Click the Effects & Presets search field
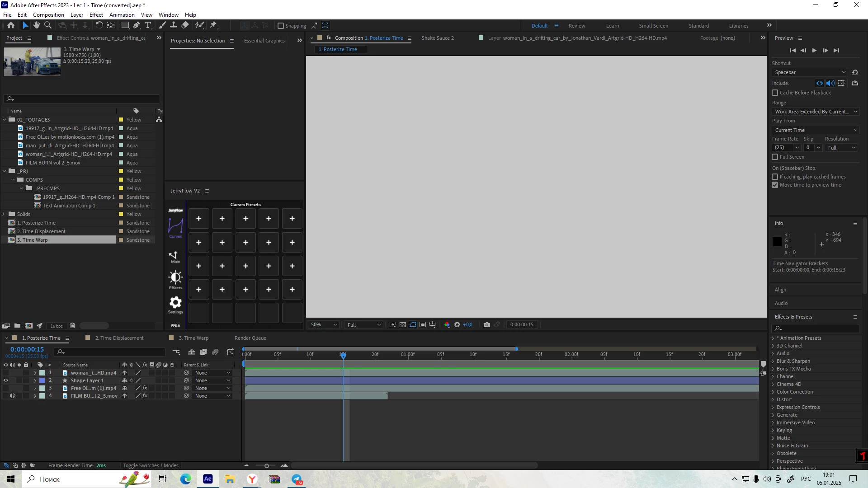Image resolution: width=868 pixels, height=488 pixels. tap(819, 328)
